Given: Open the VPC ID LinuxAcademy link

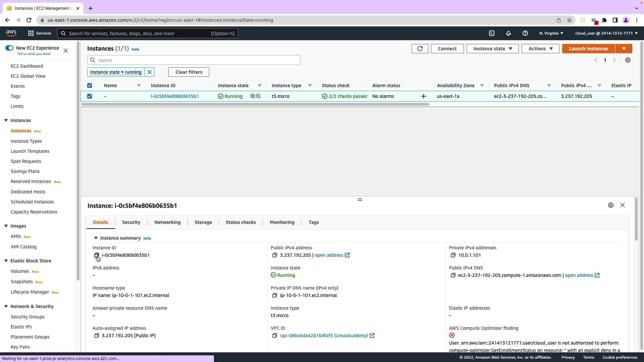Looking at the screenshot, I should (x=324, y=336).
